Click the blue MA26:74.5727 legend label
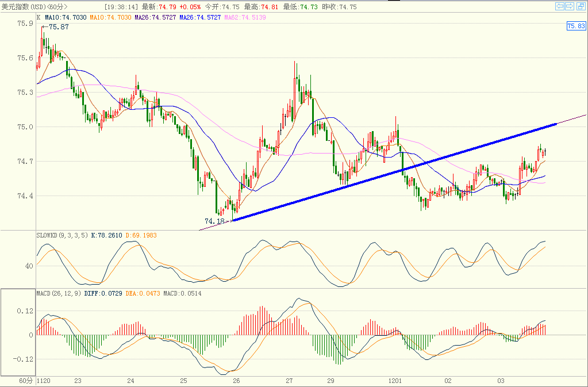The width and height of the screenshot is (588, 387). coord(200,17)
